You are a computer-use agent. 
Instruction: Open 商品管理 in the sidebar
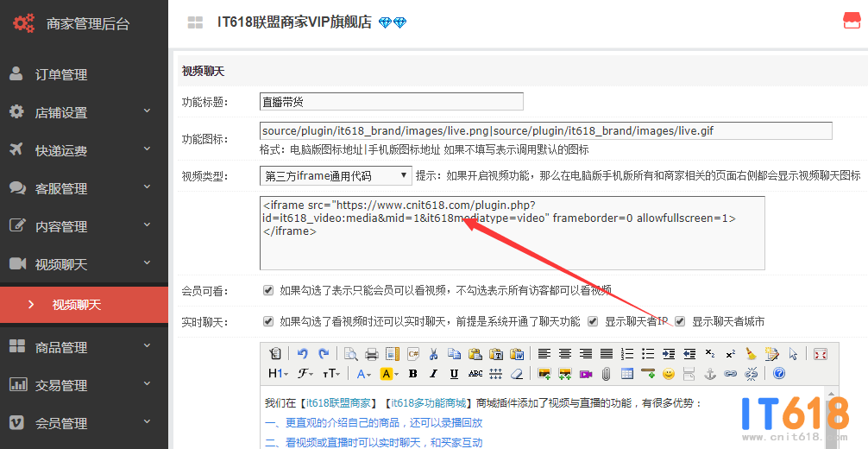[60, 347]
